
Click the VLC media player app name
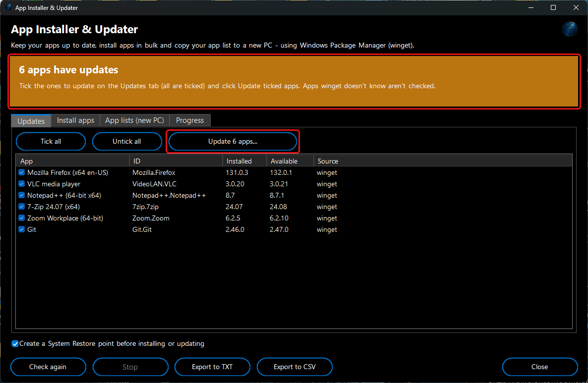[54, 184]
